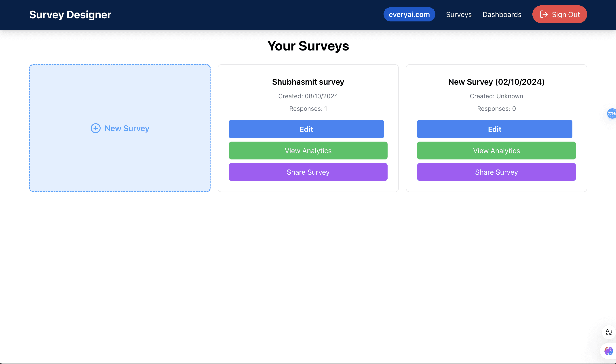The image size is (616, 364).
Task: Click the Your Surveys page heading
Action: [x=308, y=46]
